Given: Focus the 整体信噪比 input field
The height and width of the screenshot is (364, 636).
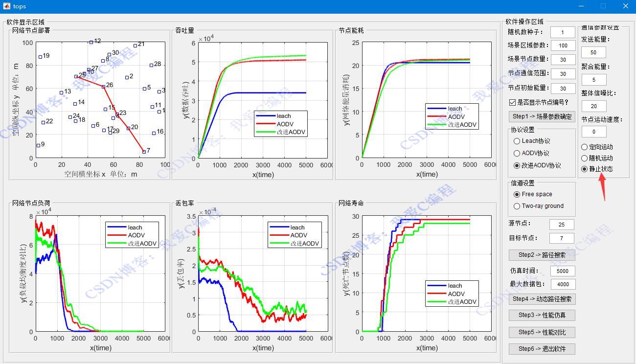Looking at the screenshot, I should tap(594, 106).
